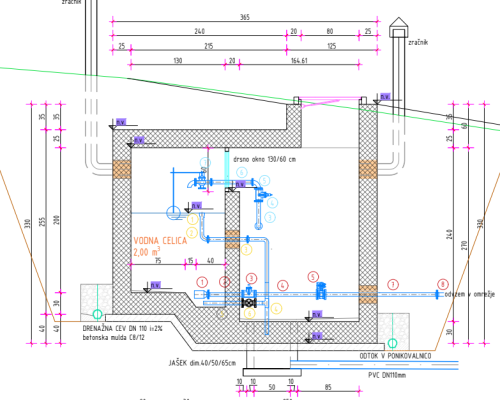The height and width of the screenshot is (400, 500).
Task: Select the light-blue circled number 3 marker
Action: pyautogui.click(x=270, y=217)
